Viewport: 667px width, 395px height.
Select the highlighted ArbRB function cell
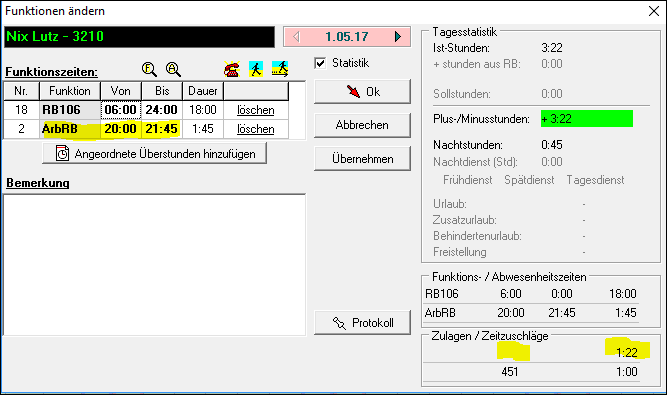pos(70,129)
